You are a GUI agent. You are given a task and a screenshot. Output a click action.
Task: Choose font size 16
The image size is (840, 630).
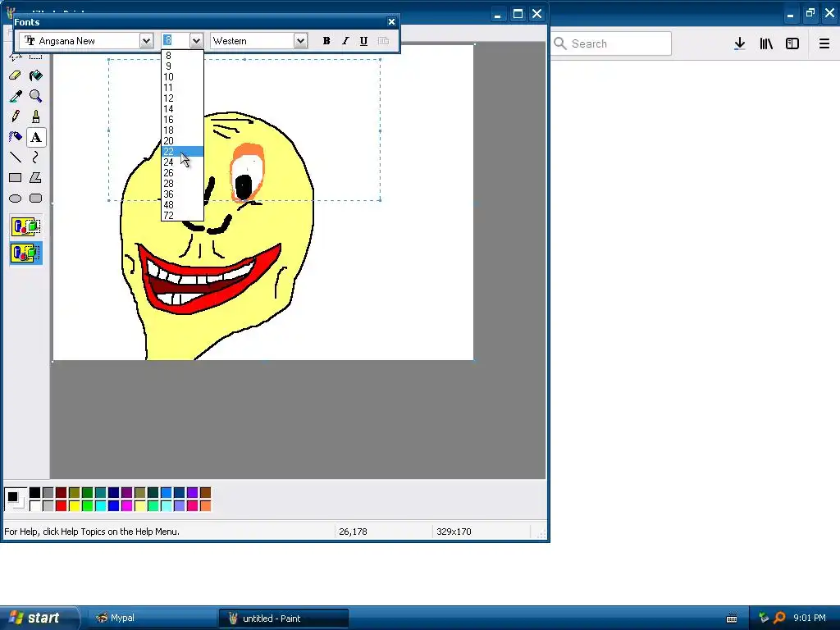coord(182,120)
